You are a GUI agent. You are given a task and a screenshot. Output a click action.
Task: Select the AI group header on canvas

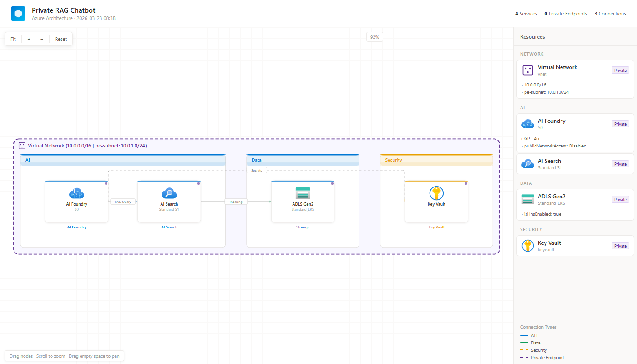pos(123,160)
